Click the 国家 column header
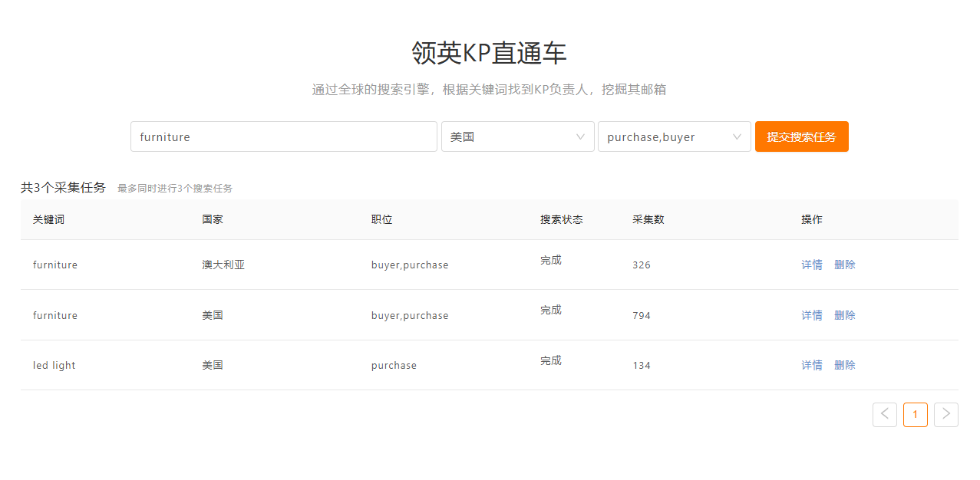 click(x=213, y=219)
